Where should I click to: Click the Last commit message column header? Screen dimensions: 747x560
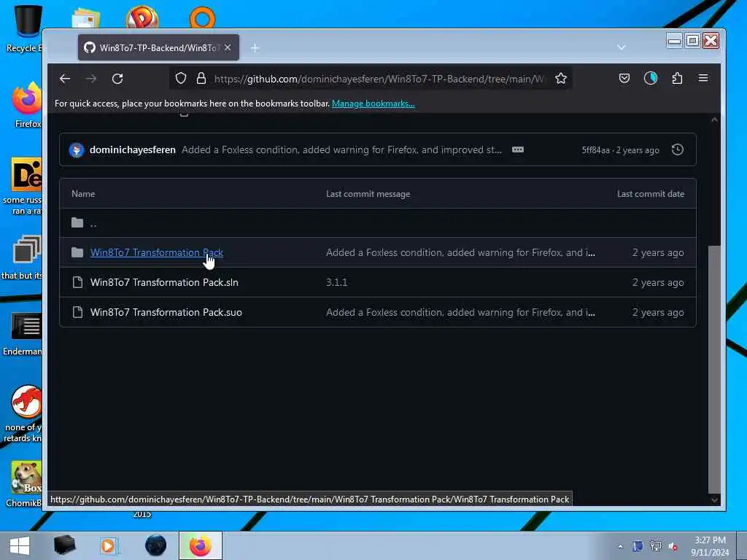pos(368,194)
